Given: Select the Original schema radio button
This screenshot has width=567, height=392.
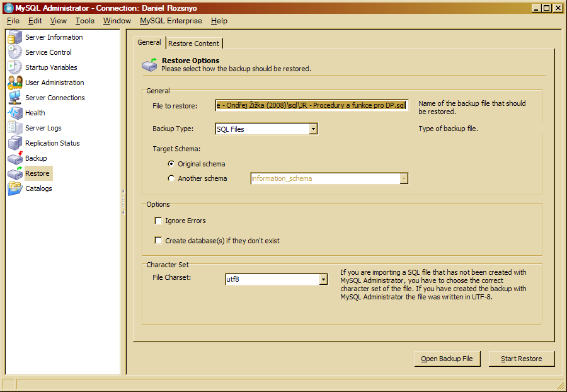Looking at the screenshot, I should tap(171, 164).
